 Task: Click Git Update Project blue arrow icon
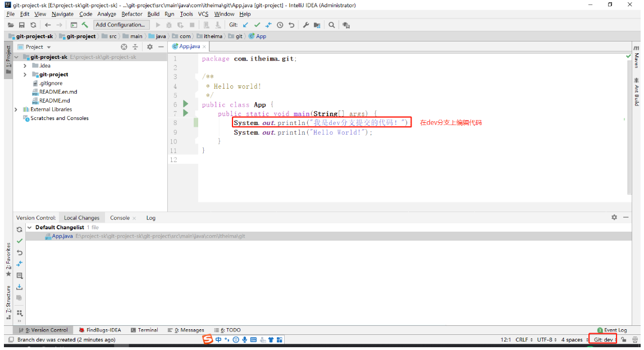(245, 25)
